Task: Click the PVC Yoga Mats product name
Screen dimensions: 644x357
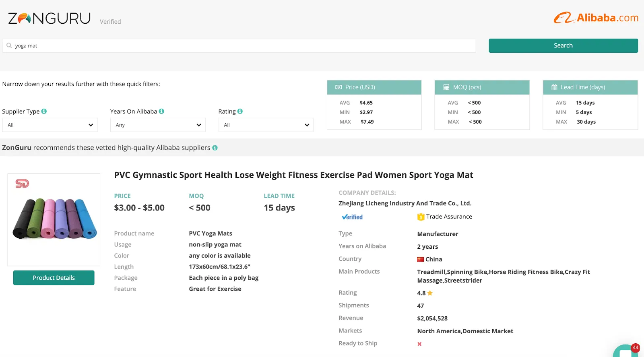Action: point(211,233)
